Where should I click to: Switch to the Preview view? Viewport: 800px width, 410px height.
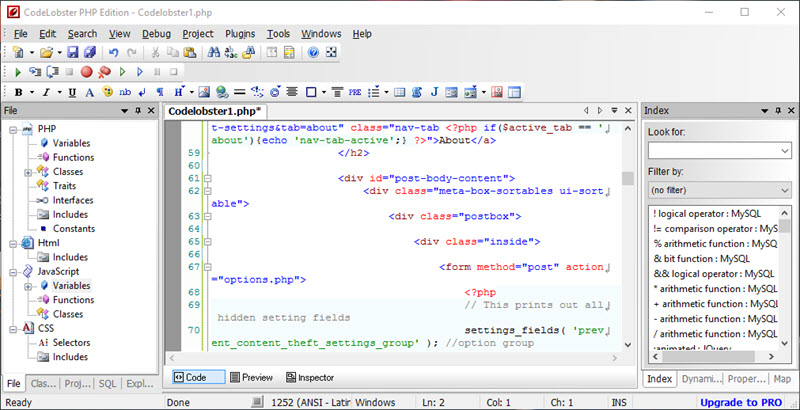[x=252, y=377]
